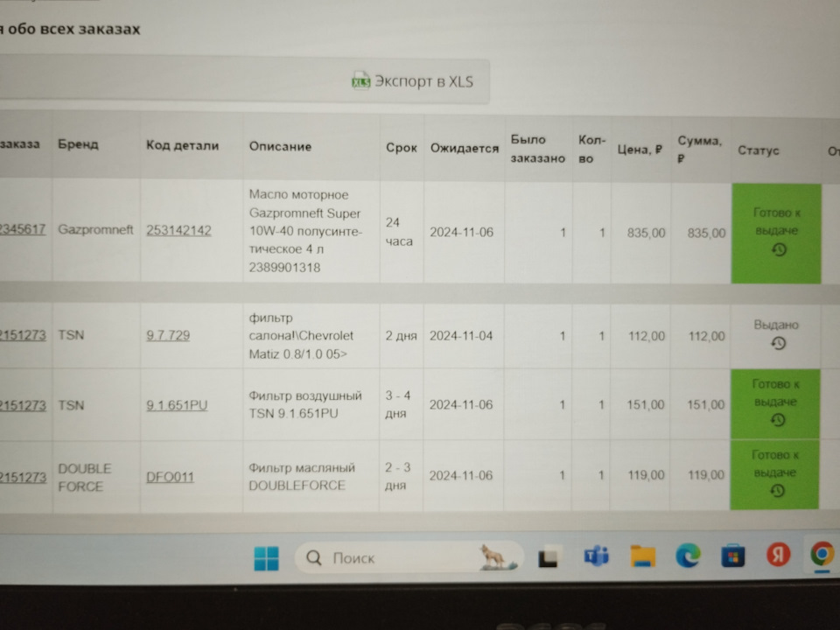
Task: Open Task View icon in taskbar
Action: [549, 557]
